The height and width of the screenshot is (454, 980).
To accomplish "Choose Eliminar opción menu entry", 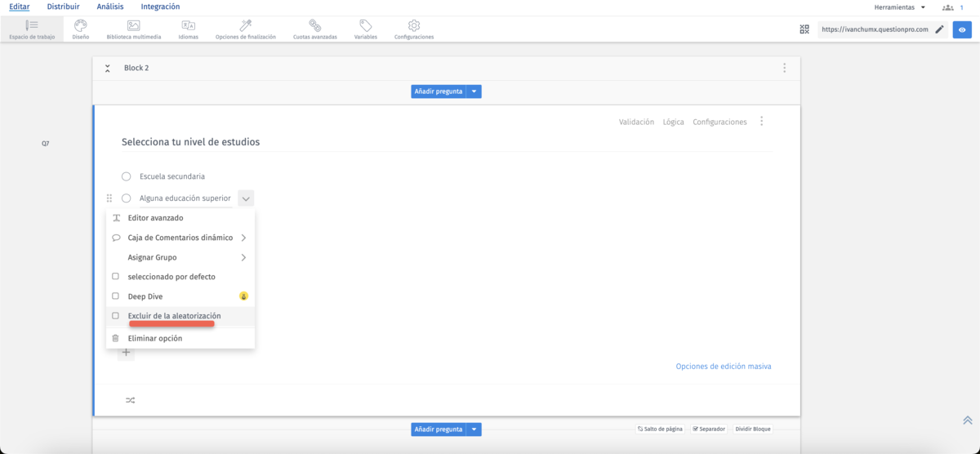I will (x=180, y=338).
